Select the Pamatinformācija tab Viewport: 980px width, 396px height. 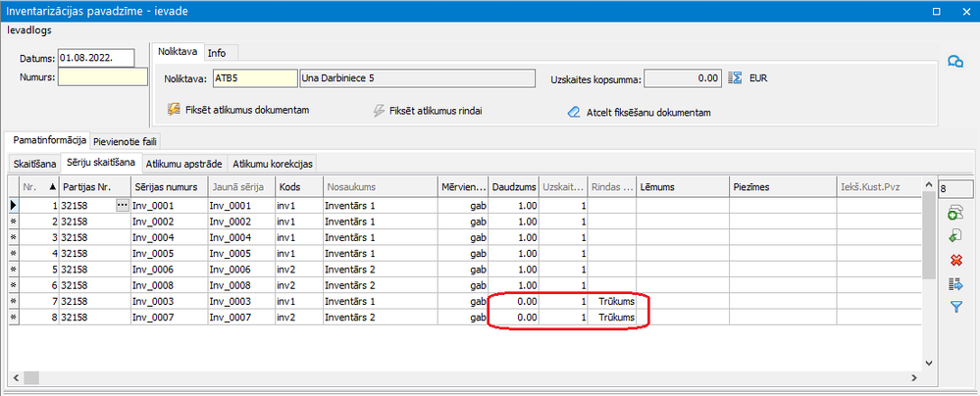coord(47,140)
